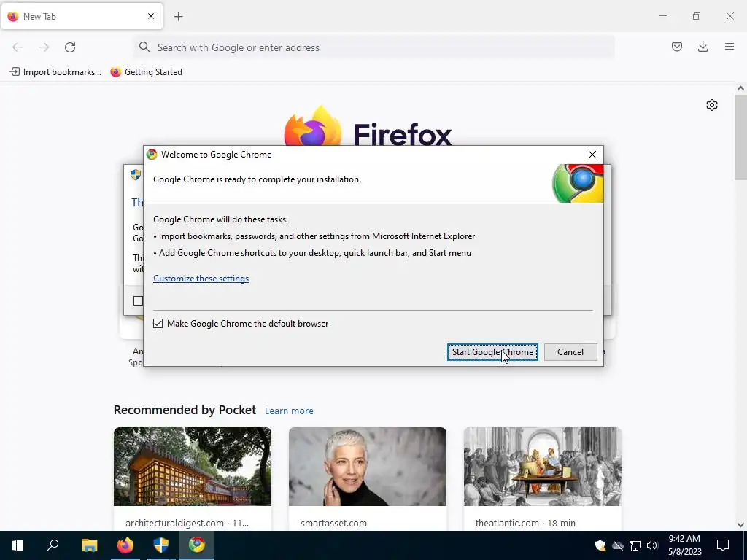Click the Firefox forward arrow
Image resolution: width=747 pixels, height=560 pixels.
pos(44,47)
